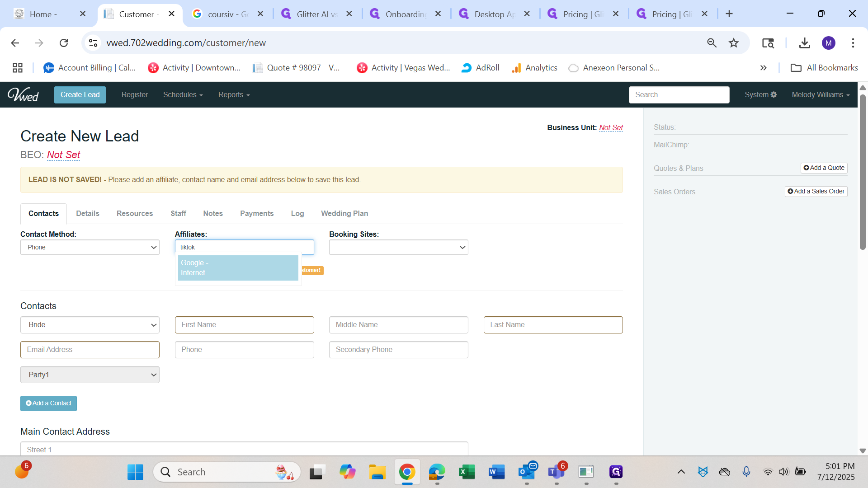The width and height of the screenshot is (868, 488).
Task: Open the Booking Sites dropdown
Action: coord(398,247)
